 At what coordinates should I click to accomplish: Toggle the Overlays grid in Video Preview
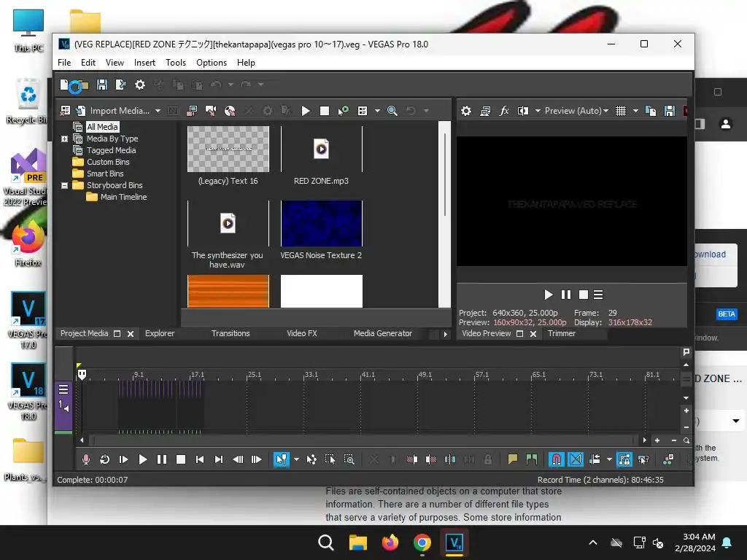pyautogui.click(x=621, y=111)
